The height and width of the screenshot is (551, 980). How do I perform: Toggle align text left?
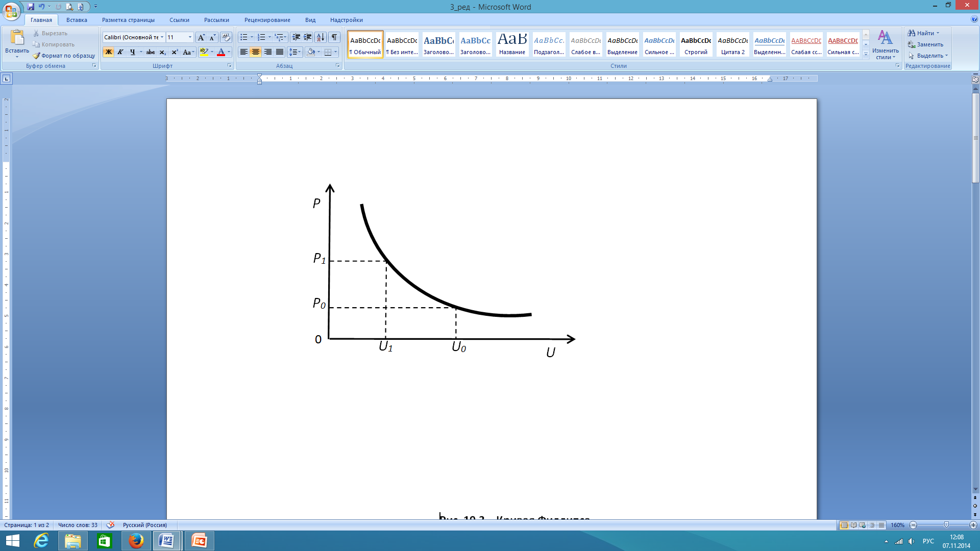click(x=244, y=52)
